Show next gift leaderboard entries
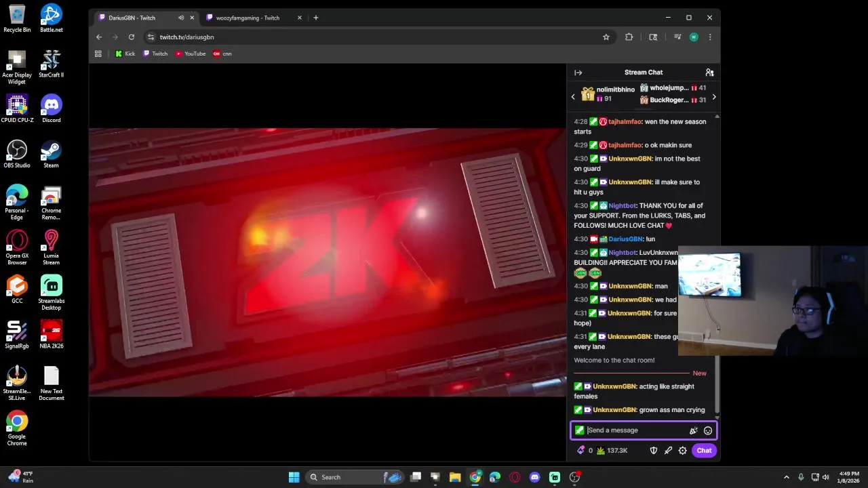 [x=714, y=97]
